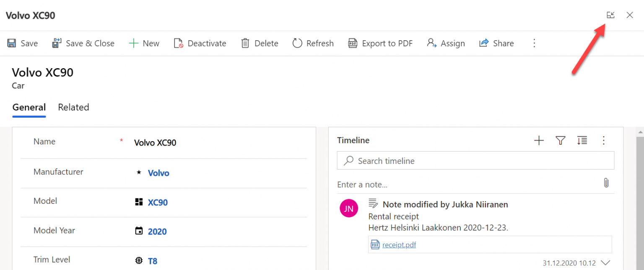The width and height of the screenshot is (644, 270).
Task: Change the timeline sort order
Action: pyautogui.click(x=582, y=141)
